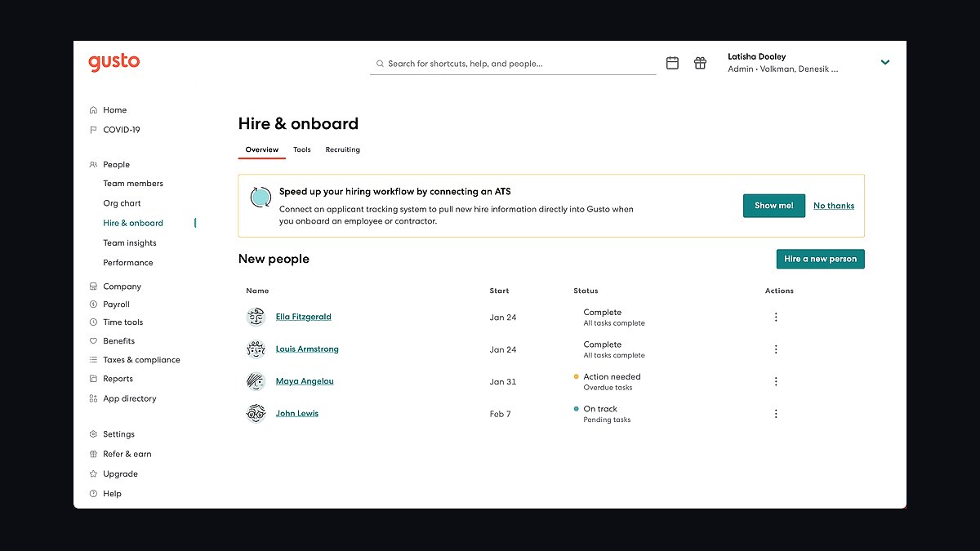Open Team insights in sidebar

(130, 243)
